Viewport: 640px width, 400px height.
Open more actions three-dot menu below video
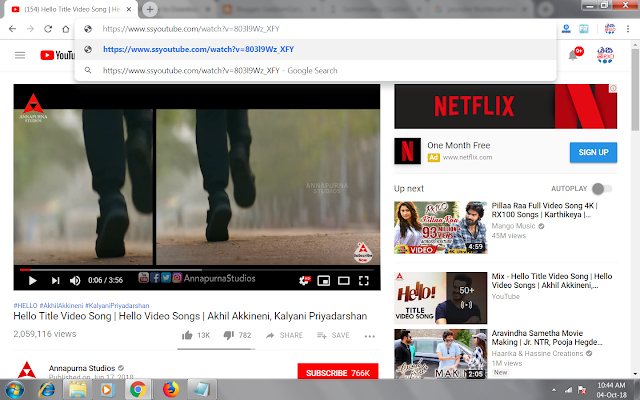pyautogui.click(x=369, y=336)
